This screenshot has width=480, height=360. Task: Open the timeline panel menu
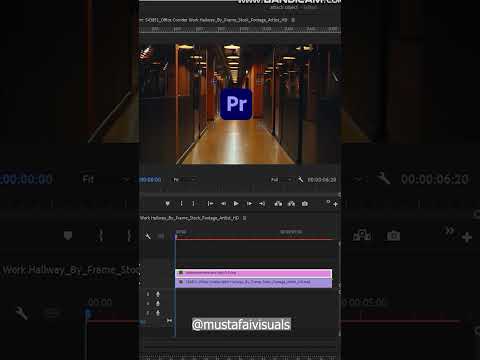click(x=244, y=218)
